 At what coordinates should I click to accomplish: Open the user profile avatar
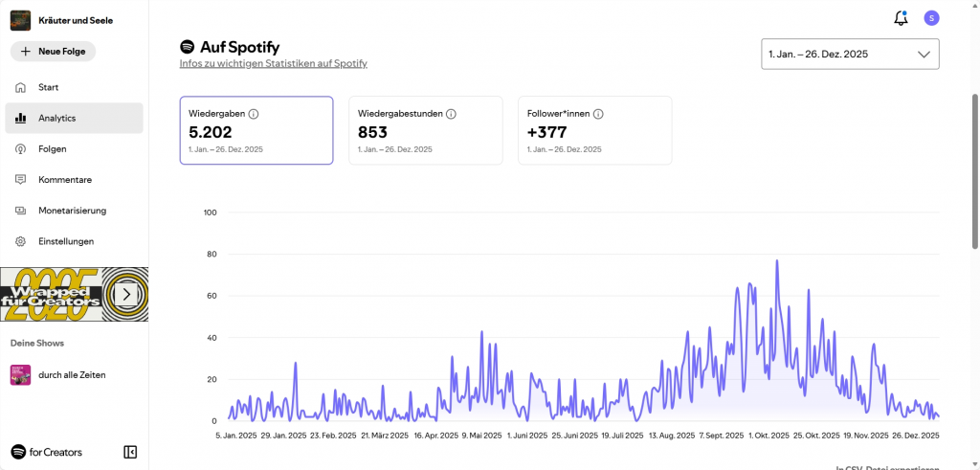pos(931,18)
